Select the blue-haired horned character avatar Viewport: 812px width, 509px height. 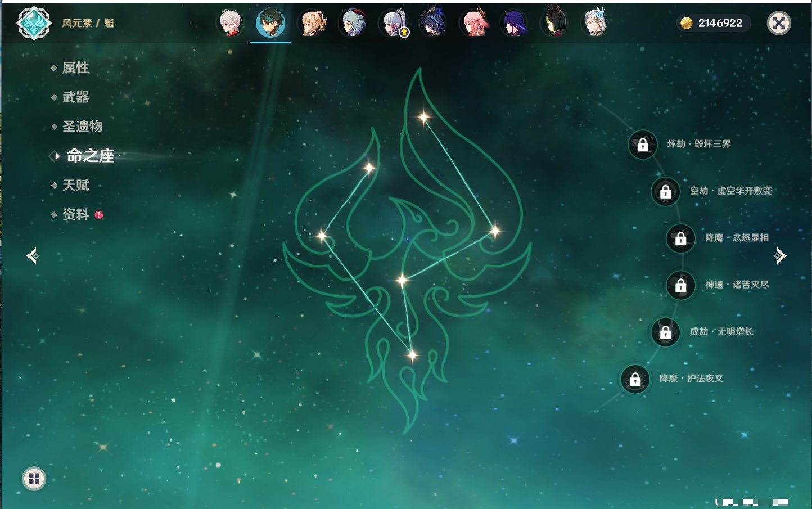353,23
